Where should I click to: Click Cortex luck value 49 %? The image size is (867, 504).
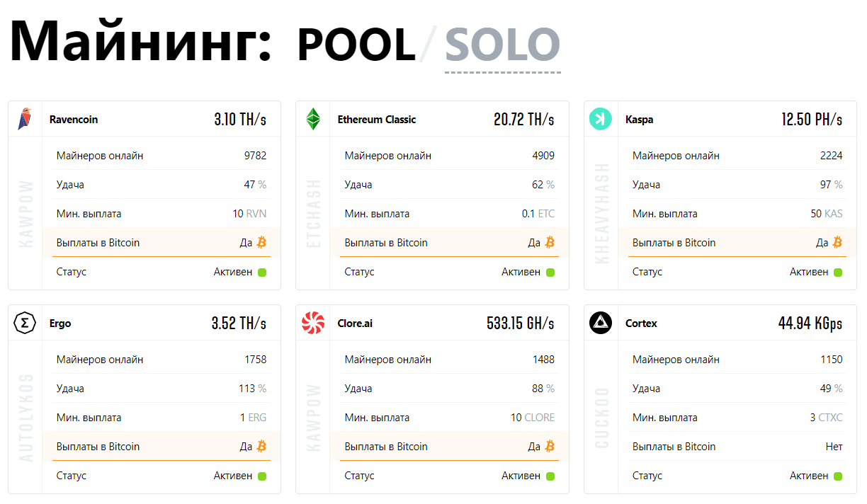(x=832, y=389)
